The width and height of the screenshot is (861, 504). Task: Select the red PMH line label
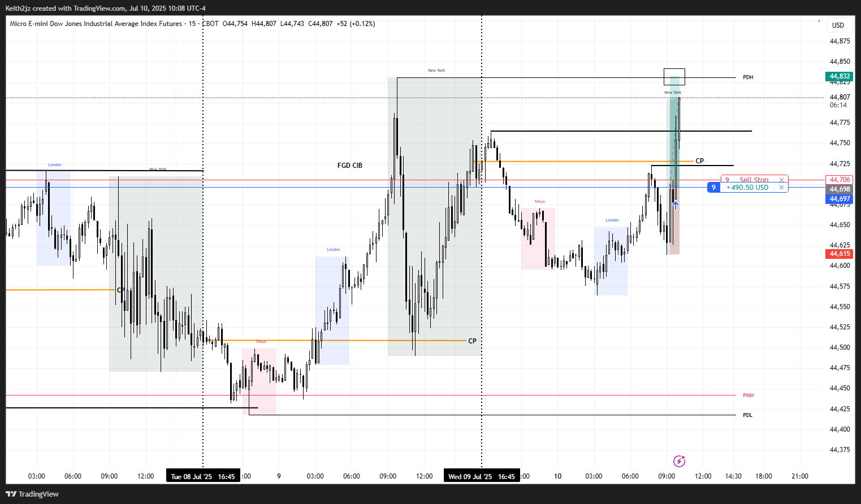(x=748, y=396)
